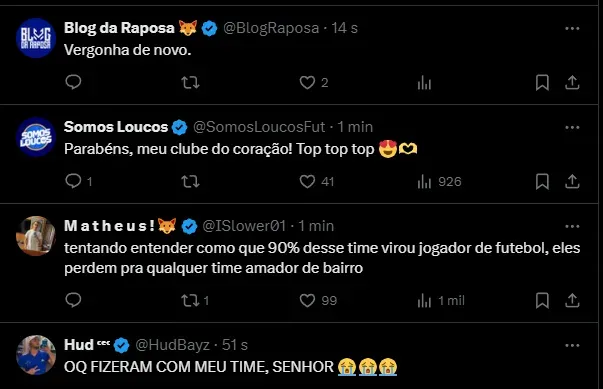View analytics for Blog da Raposa tweet
The width and height of the screenshot is (603, 389).
(x=425, y=82)
